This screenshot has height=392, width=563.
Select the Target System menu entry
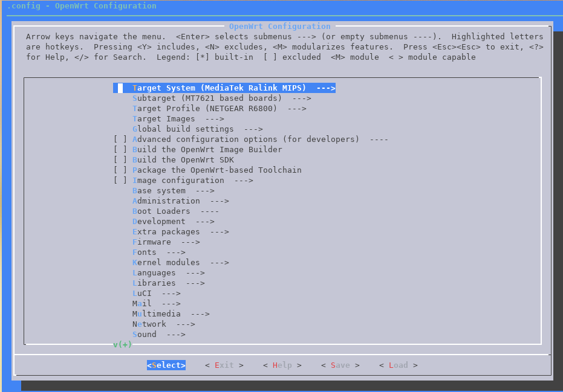coord(224,88)
